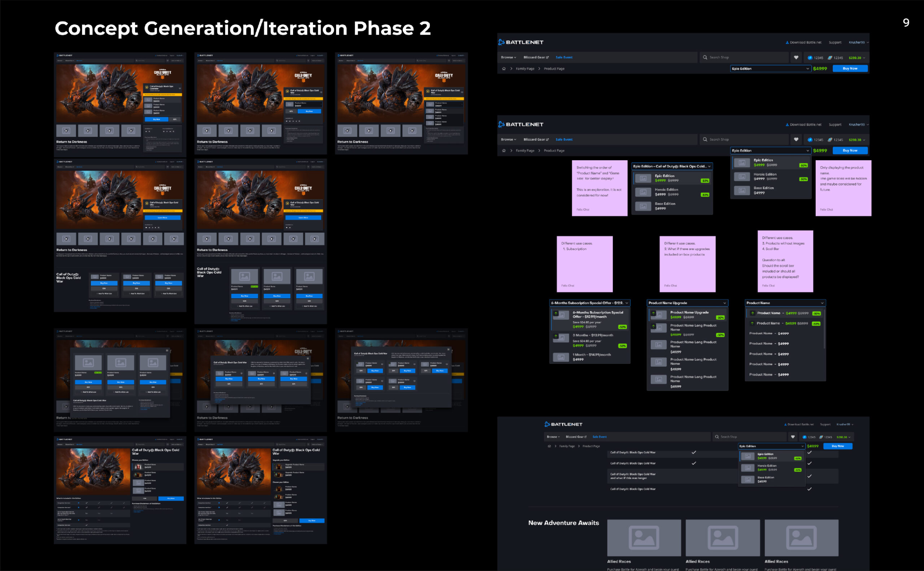Open the Product Name Upgrade dropdown
Image resolution: width=924 pixels, height=571 pixels.
tap(687, 303)
